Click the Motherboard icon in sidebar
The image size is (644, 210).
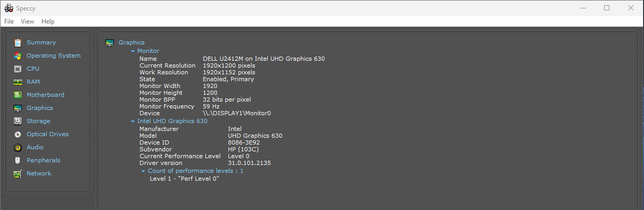pyautogui.click(x=18, y=95)
